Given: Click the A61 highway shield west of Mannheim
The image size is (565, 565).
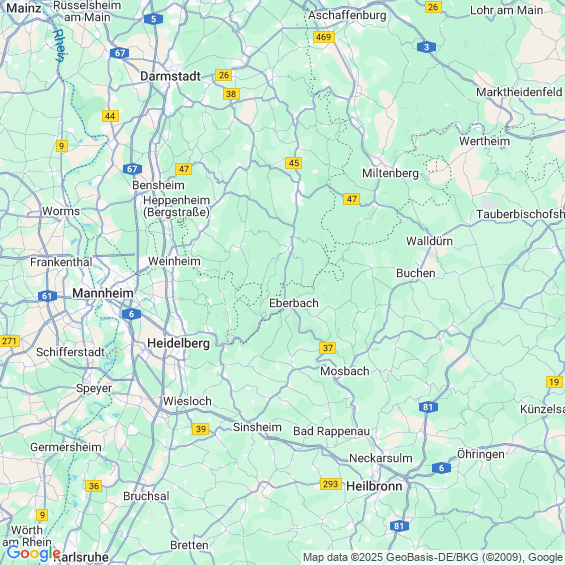Looking at the screenshot, I should pyautogui.click(x=48, y=296).
